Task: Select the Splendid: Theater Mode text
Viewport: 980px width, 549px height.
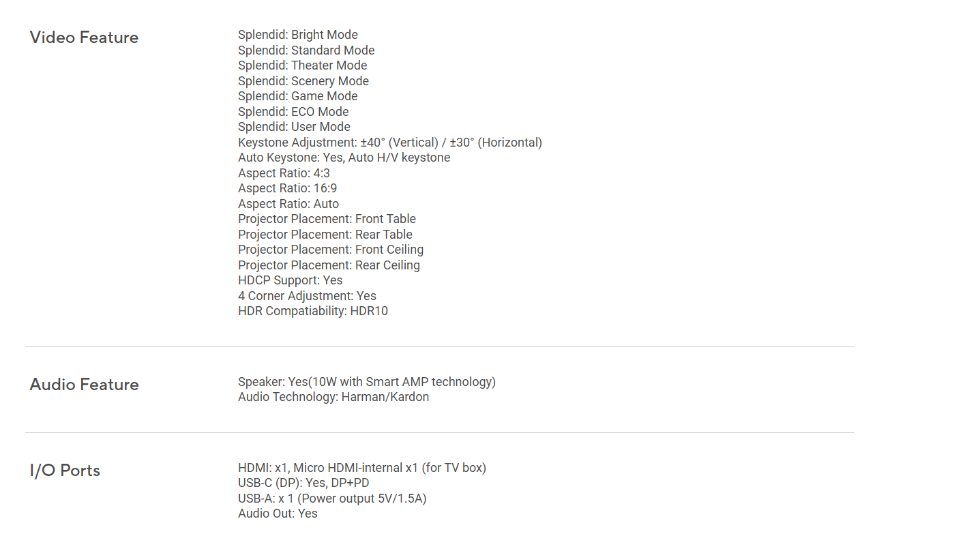Action: (x=303, y=65)
